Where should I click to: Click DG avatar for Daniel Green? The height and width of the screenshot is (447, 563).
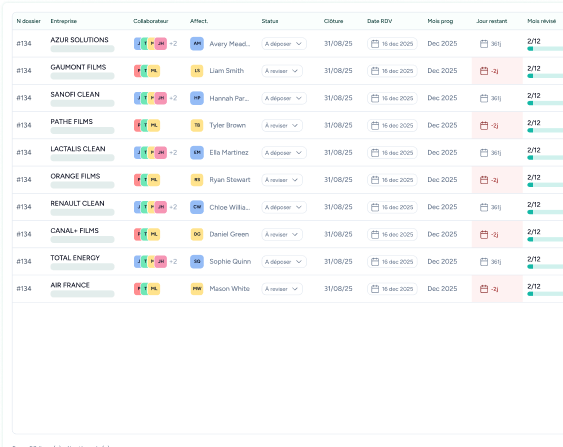[x=197, y=234]
